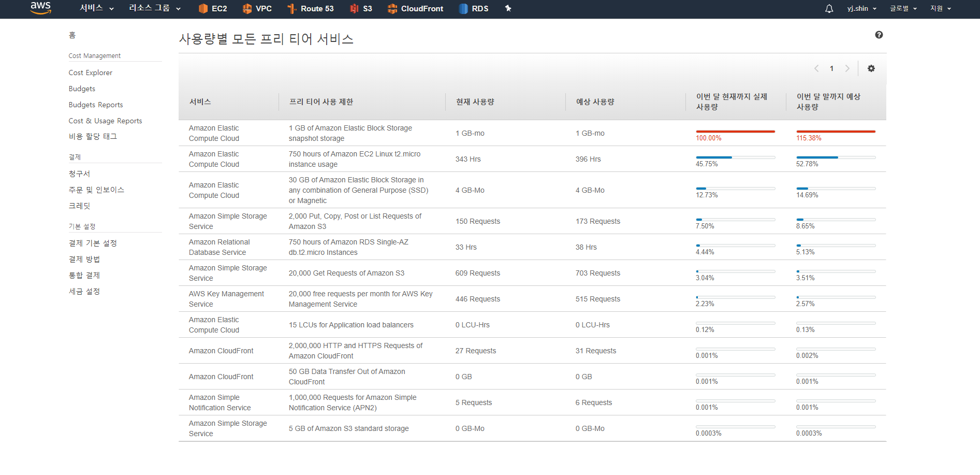This screenshot has height=475, width=980.
Task: Click 15 LCUs for Application load balancers
Action: click(351, 325)
